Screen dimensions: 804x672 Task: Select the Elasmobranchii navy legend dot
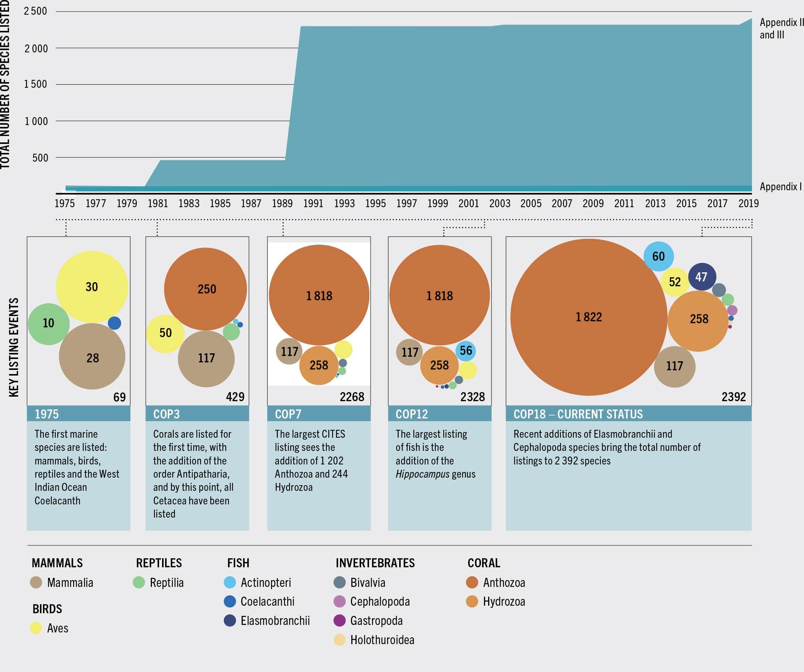pos(230,620)
